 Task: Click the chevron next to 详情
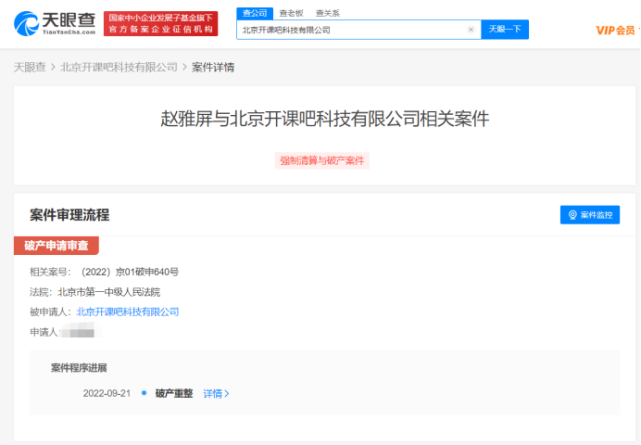[x=227, y=394]
